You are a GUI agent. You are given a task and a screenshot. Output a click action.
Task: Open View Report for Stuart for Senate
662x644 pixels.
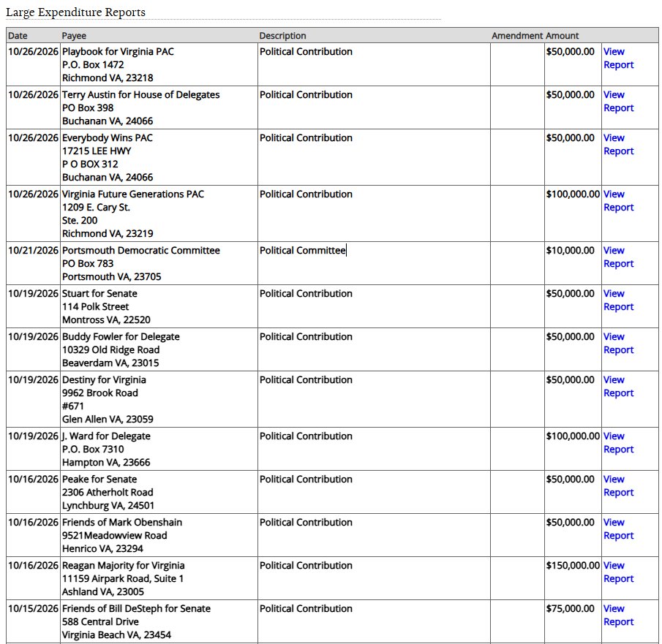point(619,300)
